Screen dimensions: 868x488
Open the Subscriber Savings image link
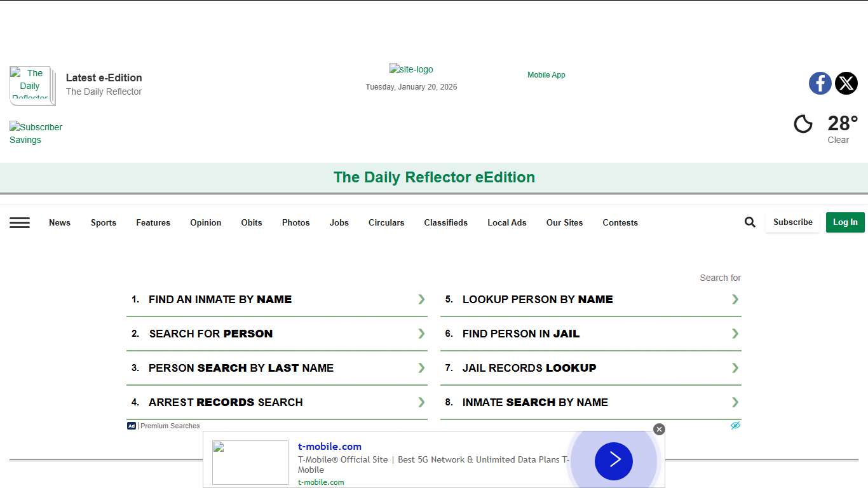coord(36,133)
